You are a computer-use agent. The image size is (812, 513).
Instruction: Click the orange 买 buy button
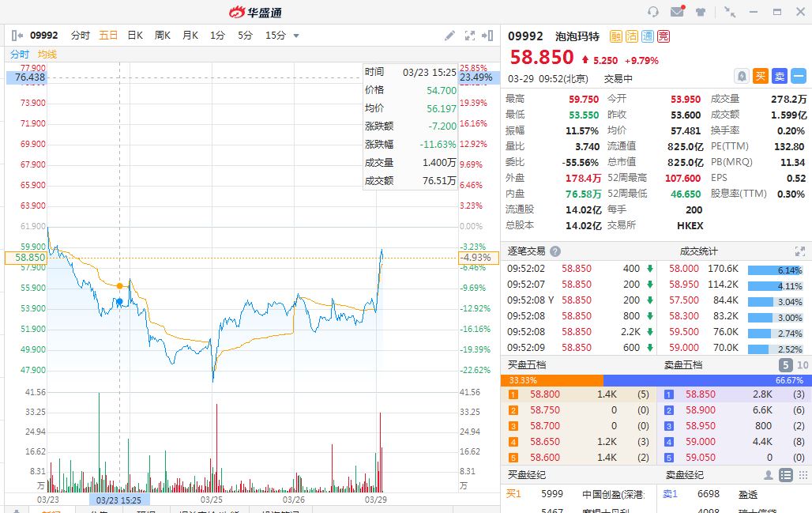(761, 76)
